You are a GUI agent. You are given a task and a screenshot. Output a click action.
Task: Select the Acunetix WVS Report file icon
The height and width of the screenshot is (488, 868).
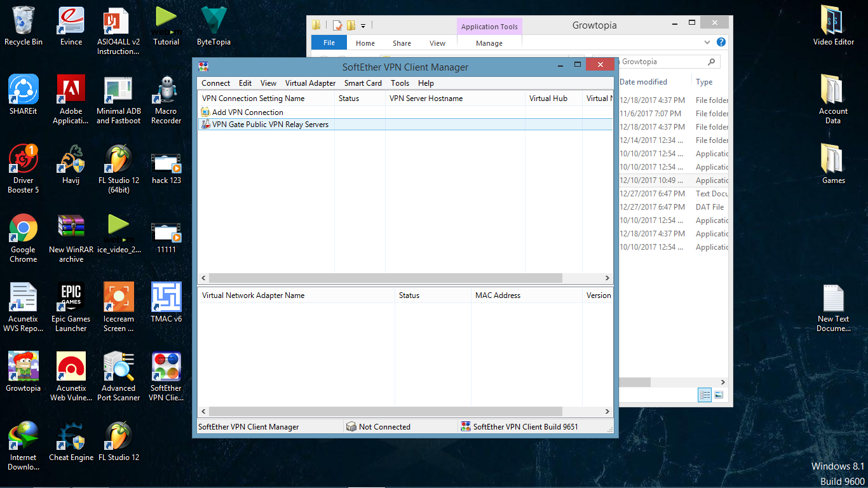point(24,308)
